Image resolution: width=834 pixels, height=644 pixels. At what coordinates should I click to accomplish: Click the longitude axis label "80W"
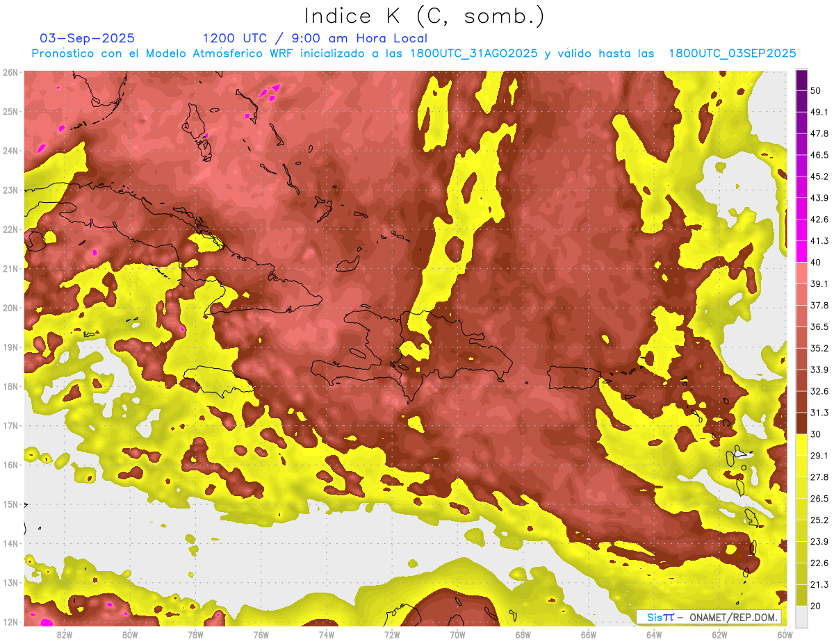129,635
